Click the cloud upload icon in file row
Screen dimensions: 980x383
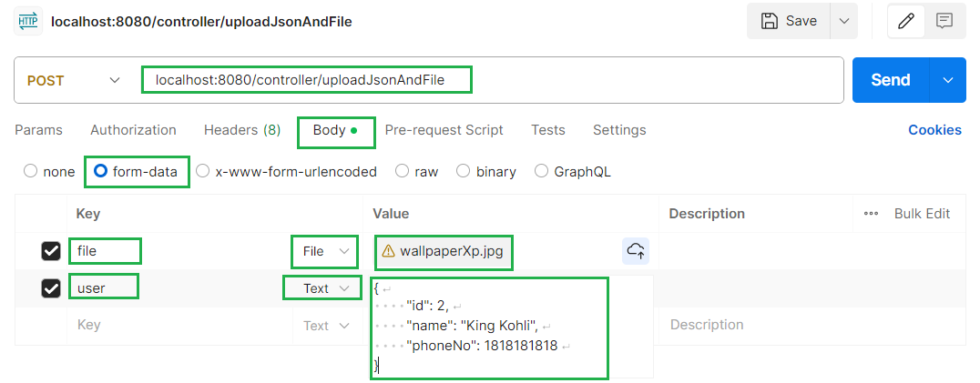click(x=635, y=251)
